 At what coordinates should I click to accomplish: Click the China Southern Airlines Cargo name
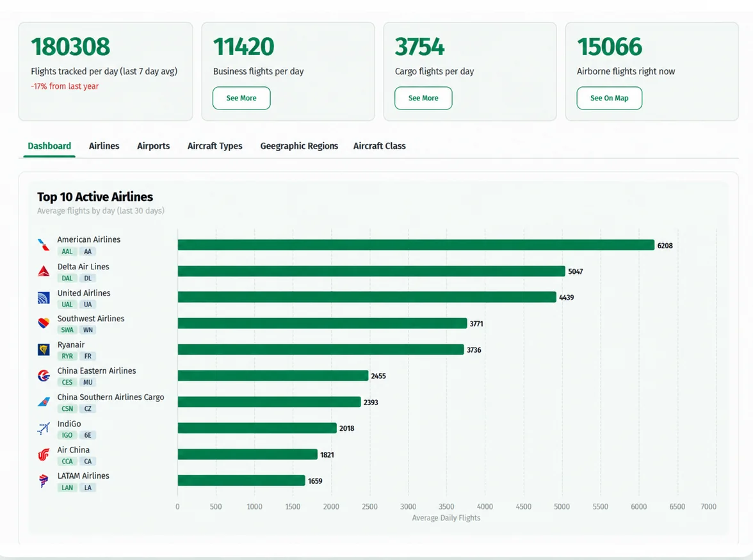pyautogui.click(x=110, y=397)
